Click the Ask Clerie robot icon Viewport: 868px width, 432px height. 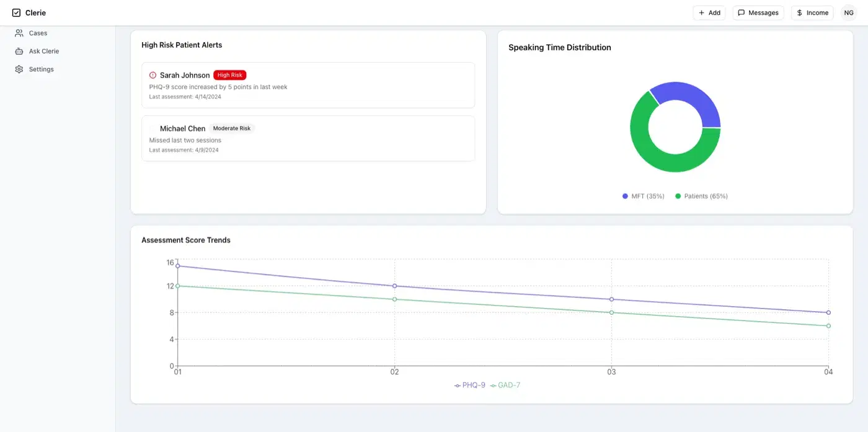[19, 51]
